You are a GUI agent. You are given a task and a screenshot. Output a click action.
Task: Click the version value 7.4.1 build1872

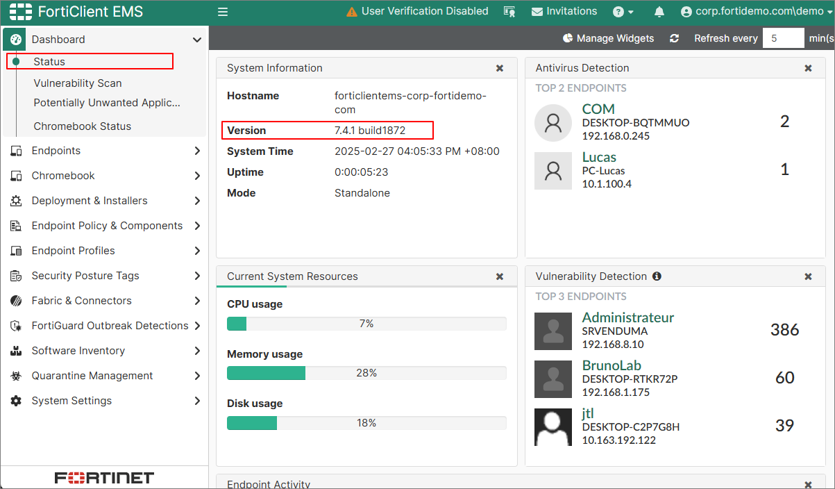point(370,131)
